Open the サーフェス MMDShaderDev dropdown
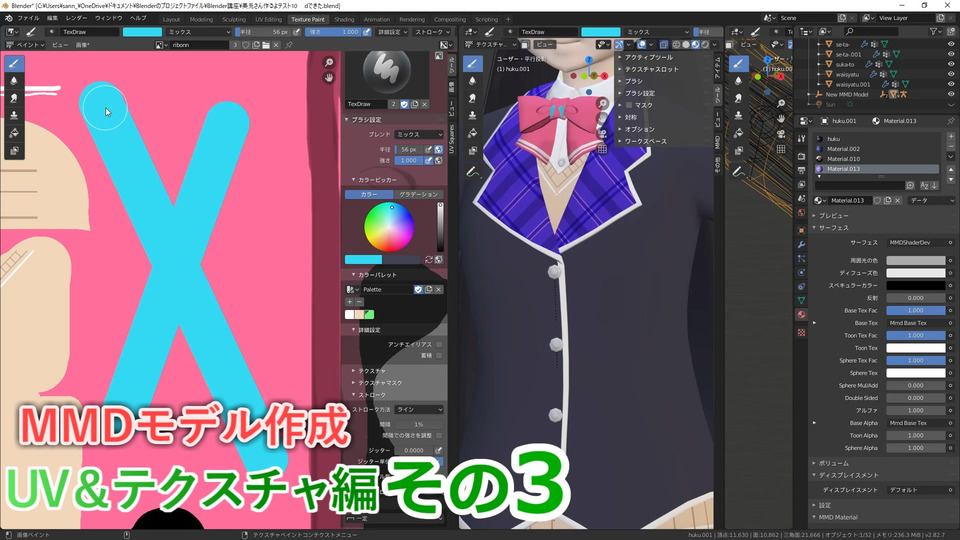 click(917, 242)
